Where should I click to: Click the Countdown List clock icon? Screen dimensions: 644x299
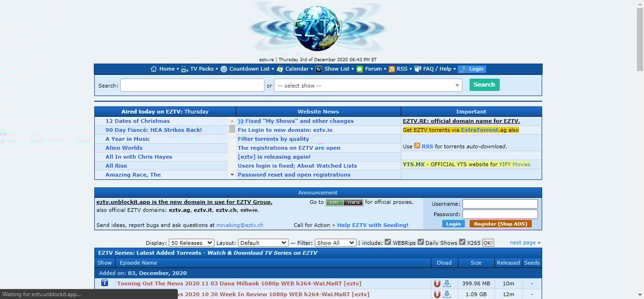click(x=224, y=69)
